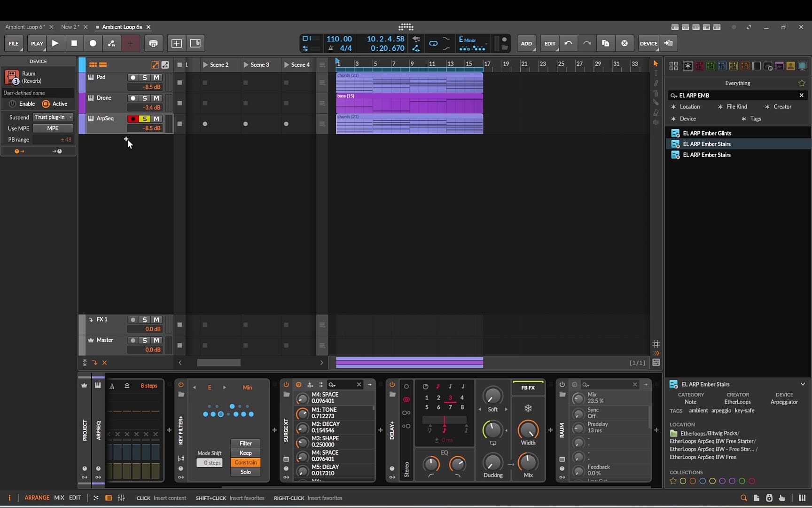Click the bass (15) clip on Drone track

click(409, 103)
